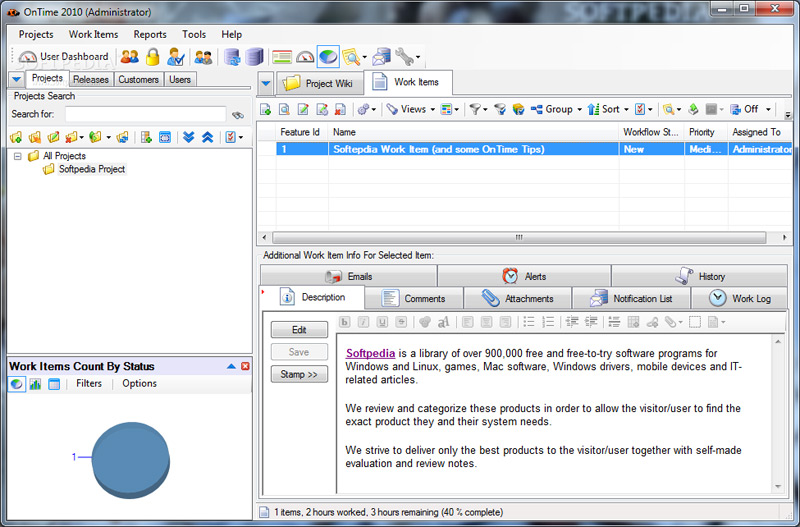Image resolution: width=800 pixels, height=527 pixels.
Task: Click the plain database cylinder icon
Action: (x=254, y=57)
